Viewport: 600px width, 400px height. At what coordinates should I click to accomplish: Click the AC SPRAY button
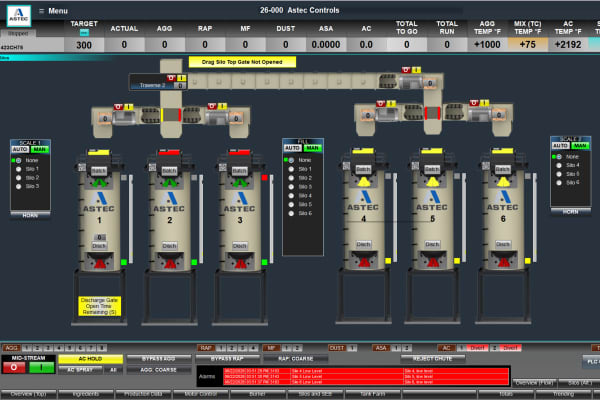(x=80, y=370)
